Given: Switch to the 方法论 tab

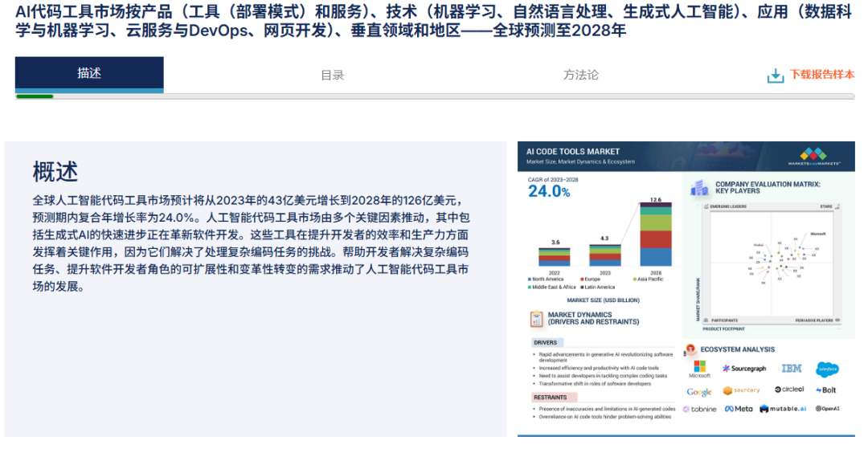Looking at the screenshot, I should [x=581, y=75].
